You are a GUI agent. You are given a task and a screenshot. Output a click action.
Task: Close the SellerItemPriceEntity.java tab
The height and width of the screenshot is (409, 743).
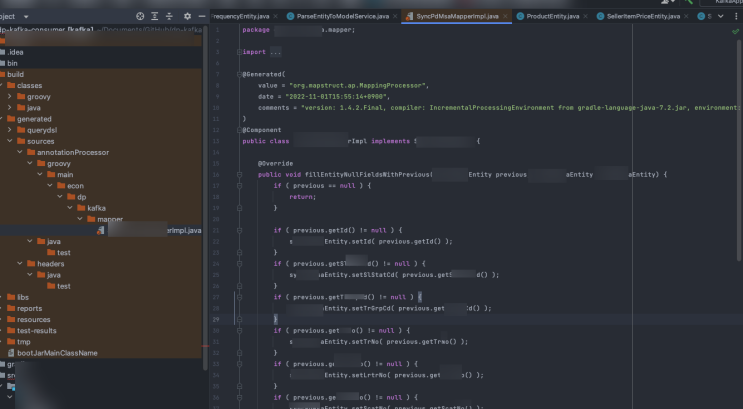(x=686, y=16)
